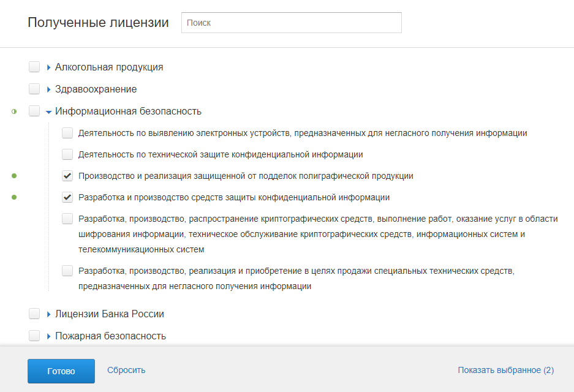Collapse the Информационная безопасность category arrow
This screenshot has width=574, height=392.
click(49, 111)
